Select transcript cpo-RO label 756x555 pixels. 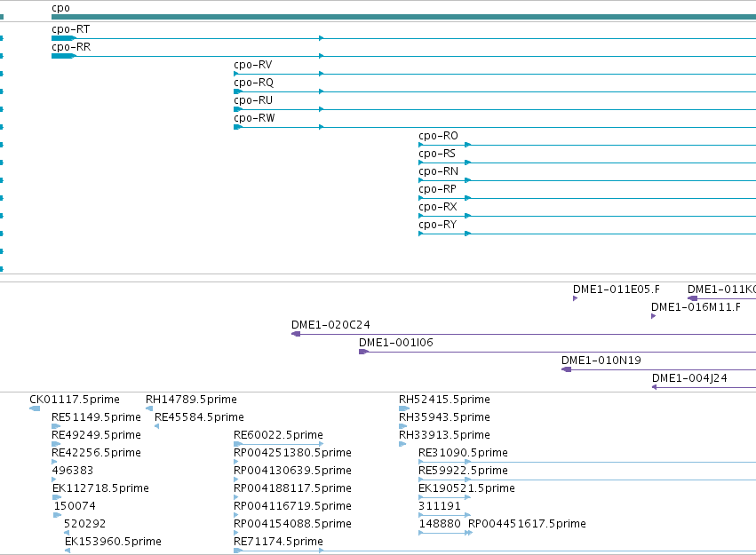[438, 136]
